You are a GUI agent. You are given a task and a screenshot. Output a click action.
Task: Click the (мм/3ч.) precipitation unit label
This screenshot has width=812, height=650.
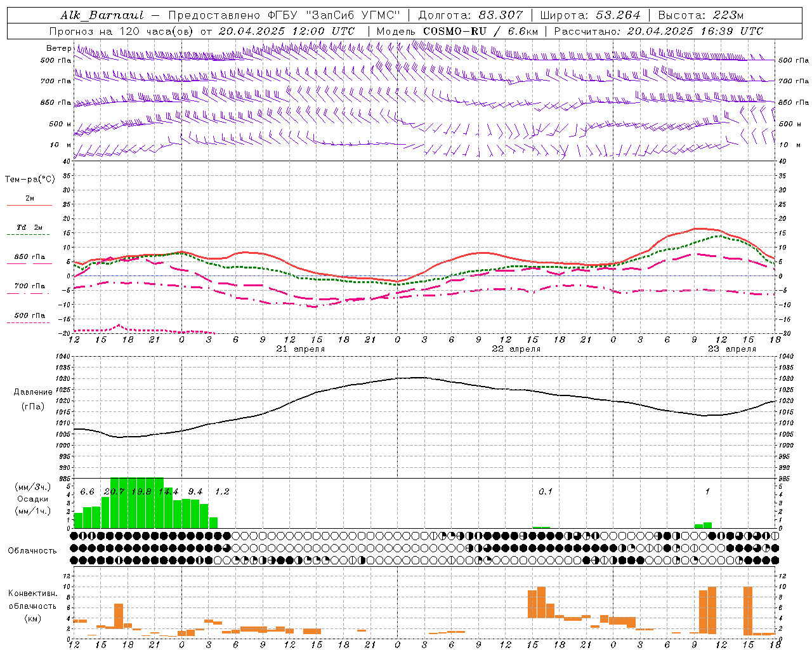32,487
